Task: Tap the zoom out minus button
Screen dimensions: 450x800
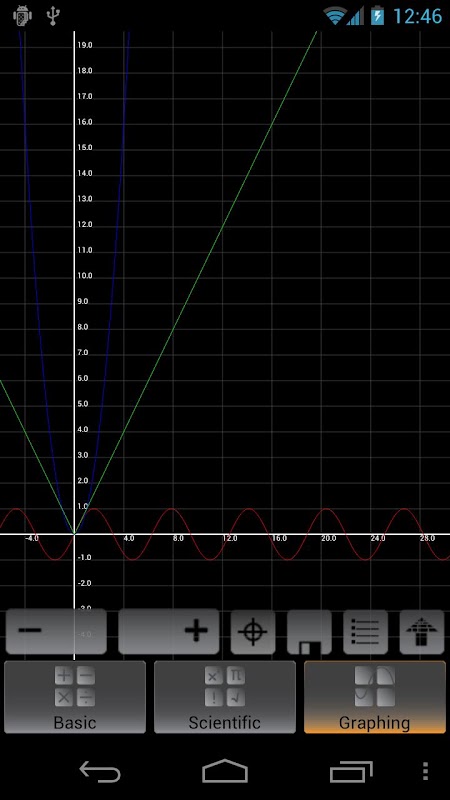Action: tap(56, 632)
